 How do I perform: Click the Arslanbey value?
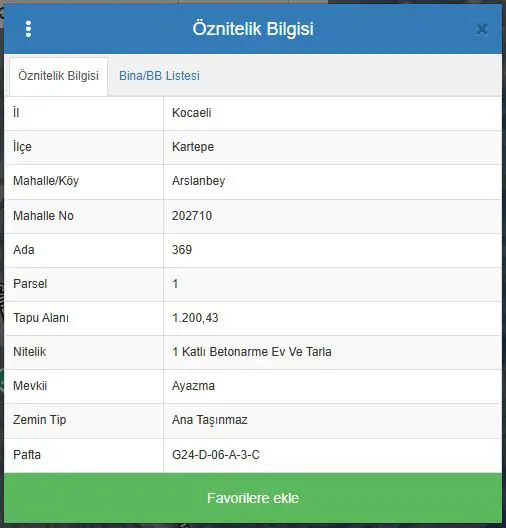coord(199,181)
